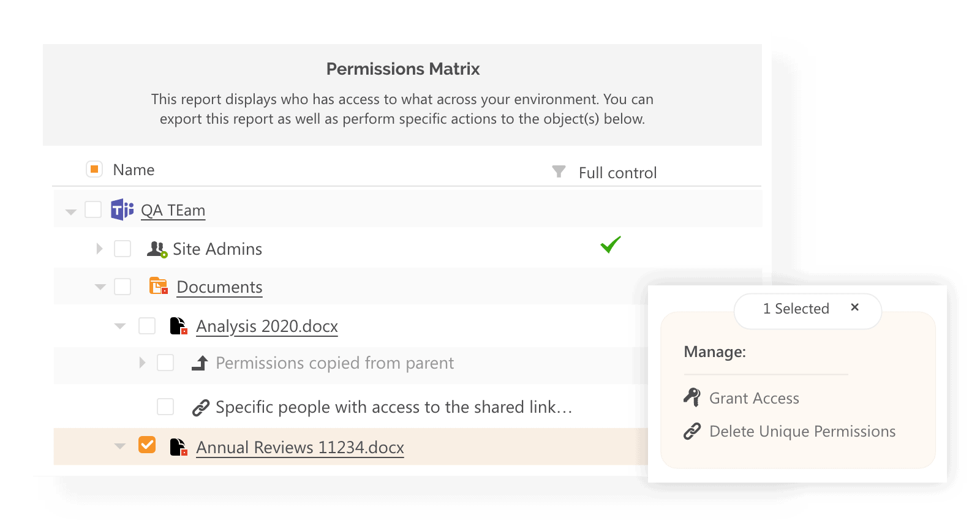Expand the Site Admins row
Image resolution: width=980 pixels, height=523 pixels.
[99, 248]
